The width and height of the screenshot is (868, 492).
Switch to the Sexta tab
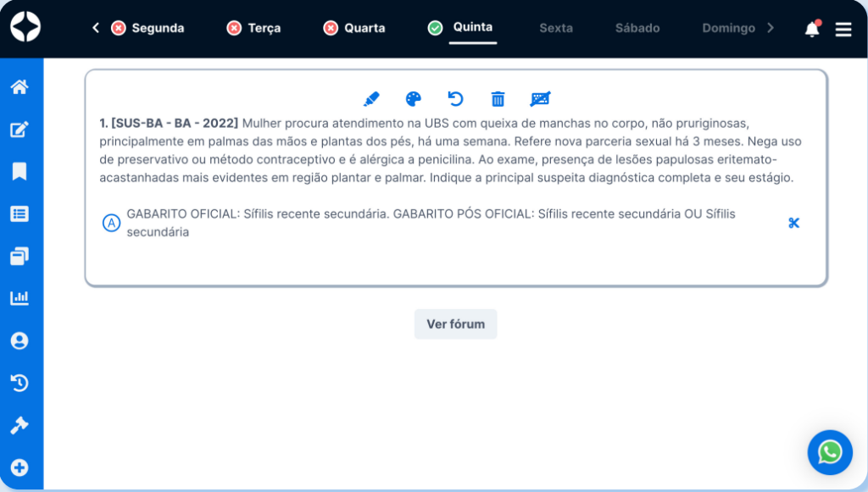[556, 28]
